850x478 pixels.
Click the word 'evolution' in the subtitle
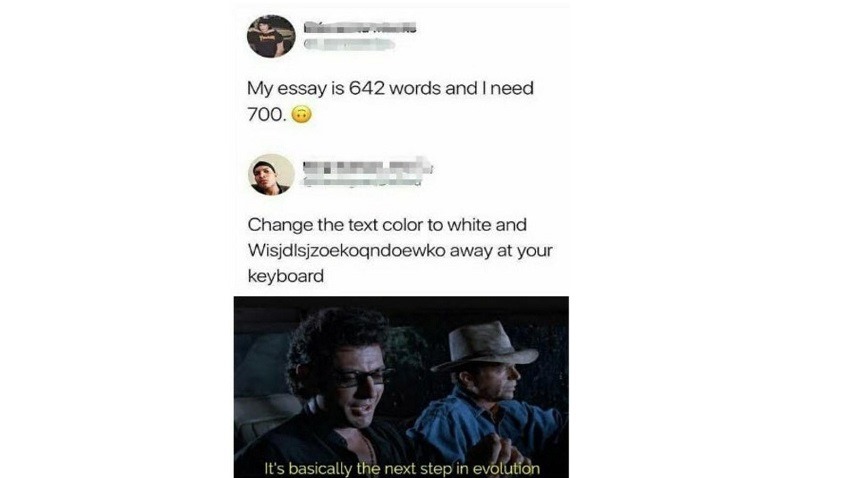point(506,468)
